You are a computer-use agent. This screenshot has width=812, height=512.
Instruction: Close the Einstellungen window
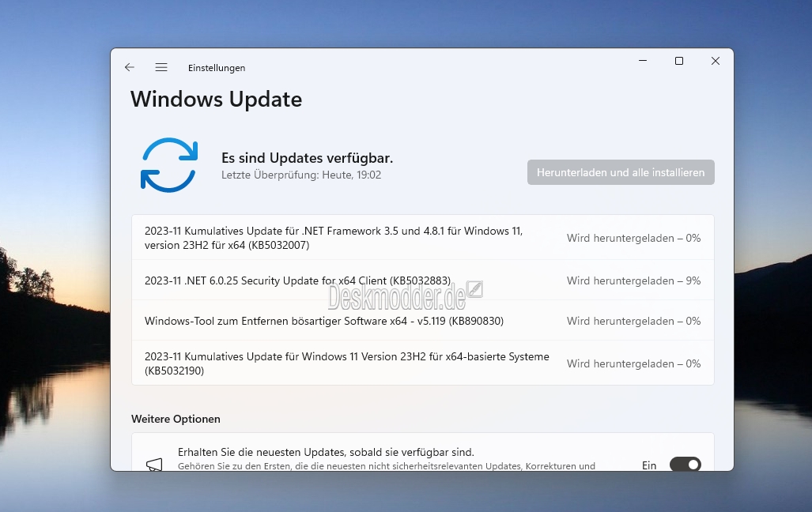coord(716,61)
